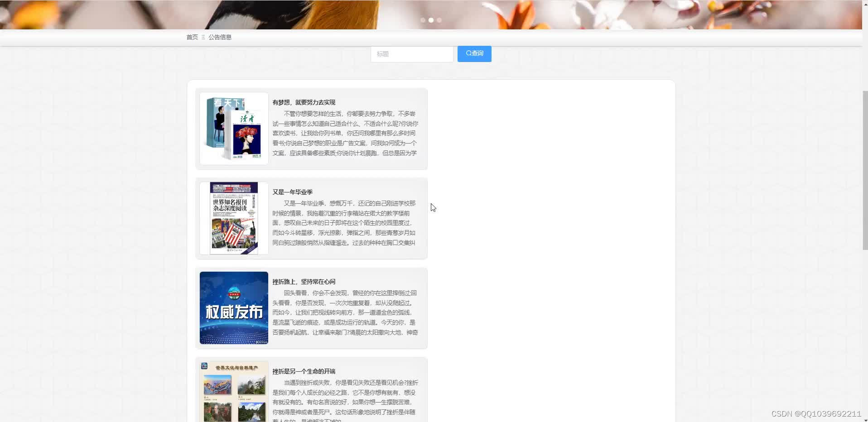
Task: Click the 世界知名报刊杂志深度阅读 book cover image
Action: coord(233,218)
